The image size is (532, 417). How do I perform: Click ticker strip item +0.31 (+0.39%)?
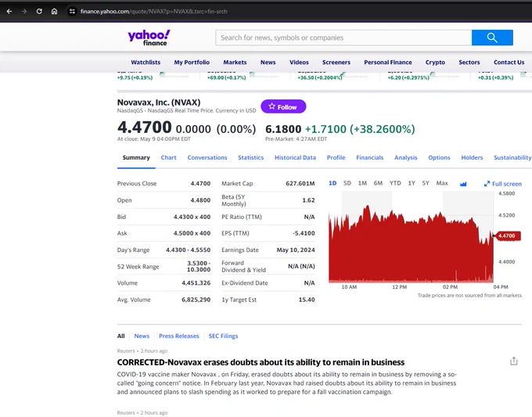(x=495, y=77)
